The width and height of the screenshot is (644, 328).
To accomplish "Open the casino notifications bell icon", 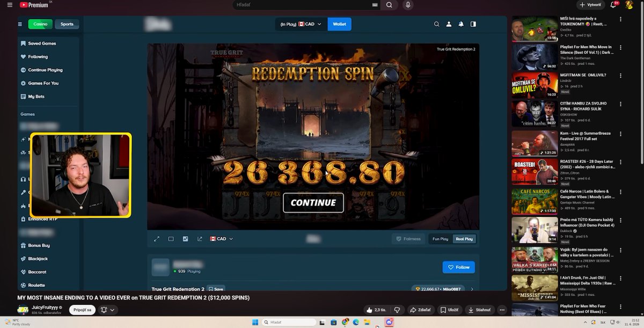I will [x=461, y=24].
